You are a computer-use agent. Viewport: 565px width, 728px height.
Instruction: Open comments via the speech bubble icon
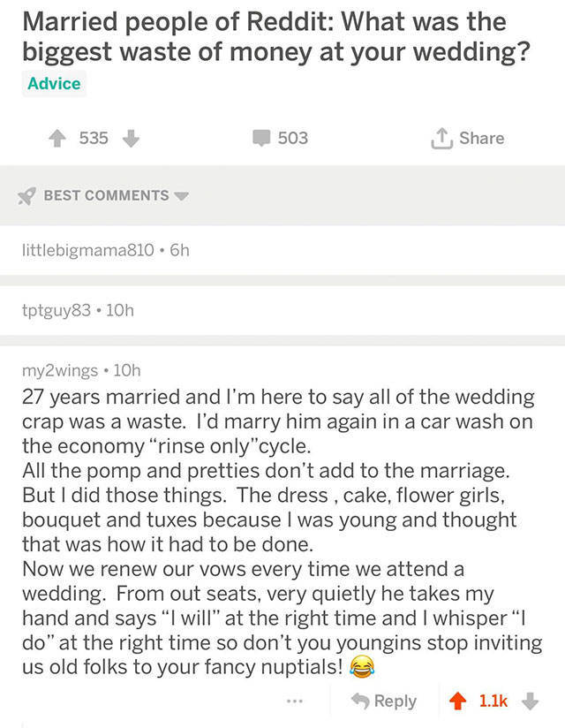pos(262,138)
